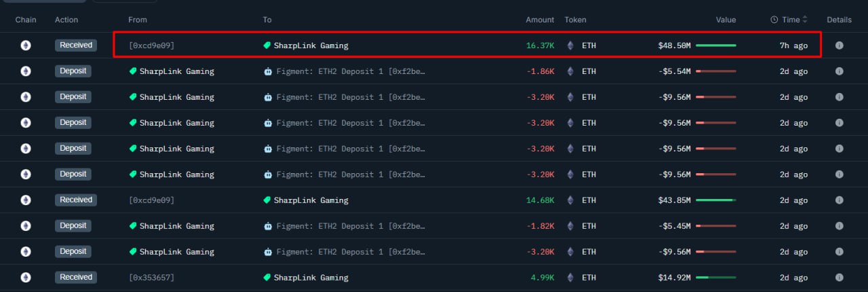
Task: Click green value bar next to $48.50M
Action: 715,45
